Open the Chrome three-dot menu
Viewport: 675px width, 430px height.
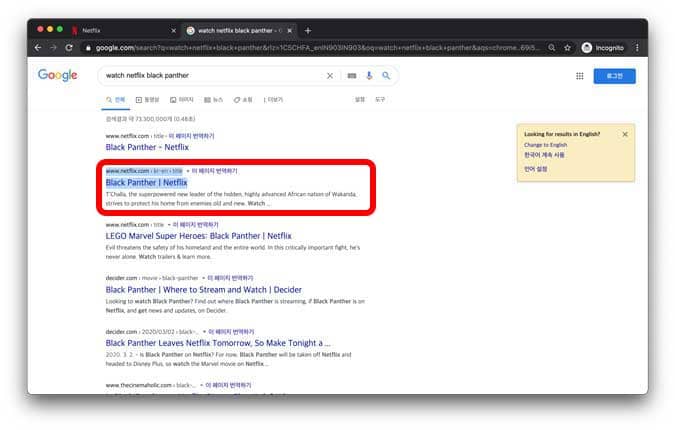[x=637, y=47]
